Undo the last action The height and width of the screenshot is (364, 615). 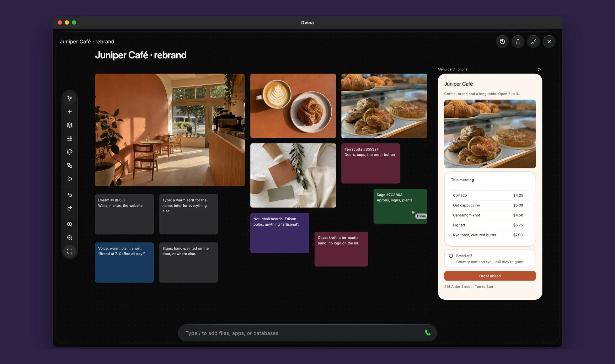pyautogui.click(x=70, y=195)
